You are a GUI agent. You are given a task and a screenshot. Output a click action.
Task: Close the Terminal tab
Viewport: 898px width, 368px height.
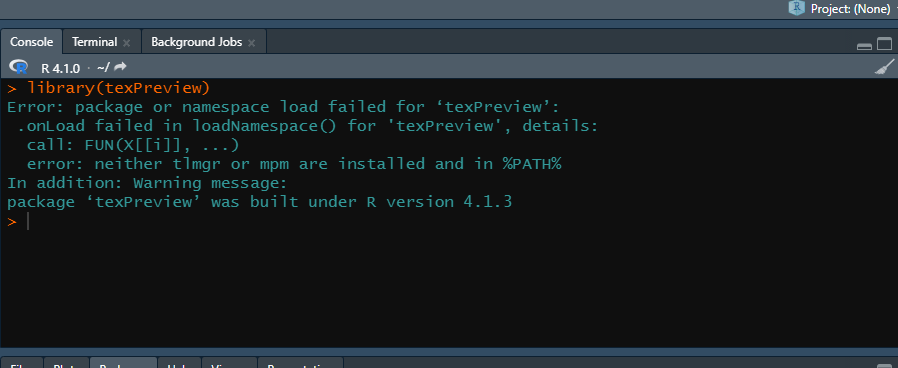(x=127, y=43)
